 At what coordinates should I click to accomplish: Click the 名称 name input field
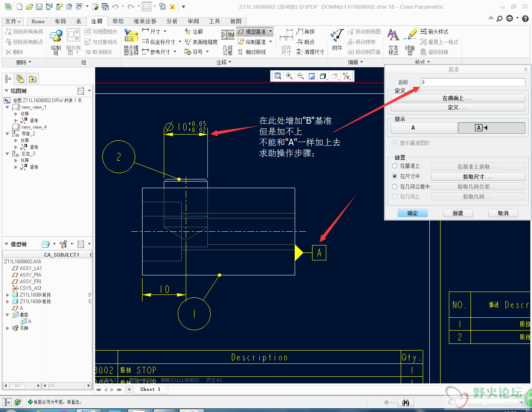(473, 82)
